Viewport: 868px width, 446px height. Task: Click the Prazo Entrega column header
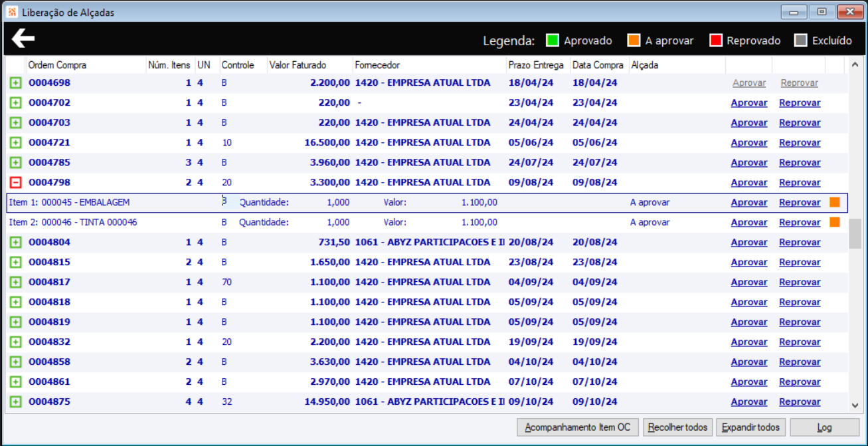pyautogui.click(x=538, y=65)
